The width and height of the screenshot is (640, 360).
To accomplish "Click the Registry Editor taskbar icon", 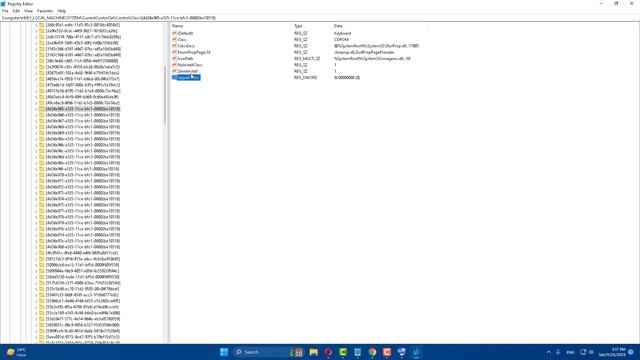I will tap(416, 352).
